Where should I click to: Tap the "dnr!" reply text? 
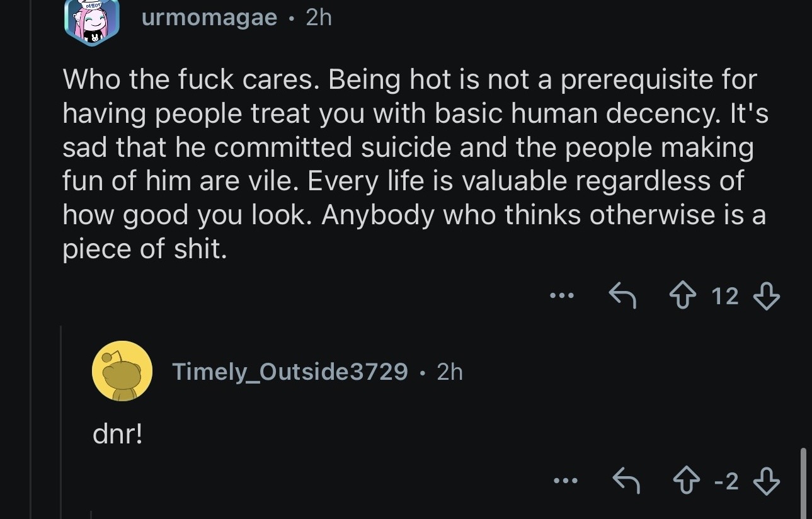click(117, 435)
